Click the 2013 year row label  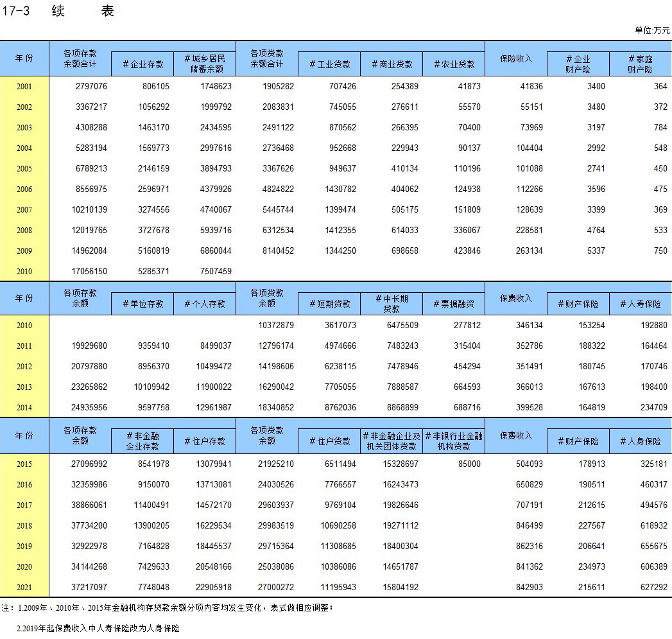pyautogui.click(x=24, y=387)
